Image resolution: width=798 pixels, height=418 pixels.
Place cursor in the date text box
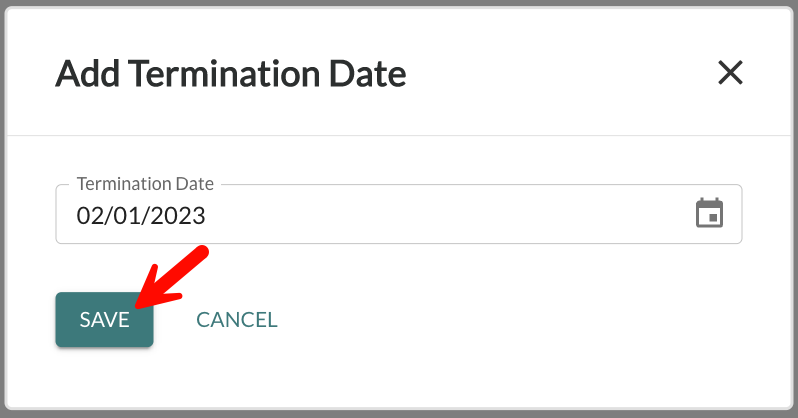point(398,214)
